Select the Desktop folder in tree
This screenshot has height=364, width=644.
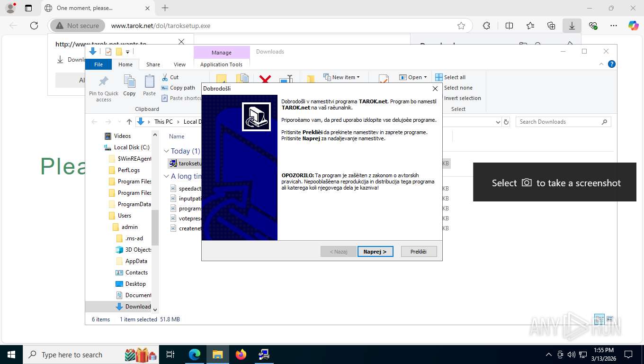click(x=131, y=284)
